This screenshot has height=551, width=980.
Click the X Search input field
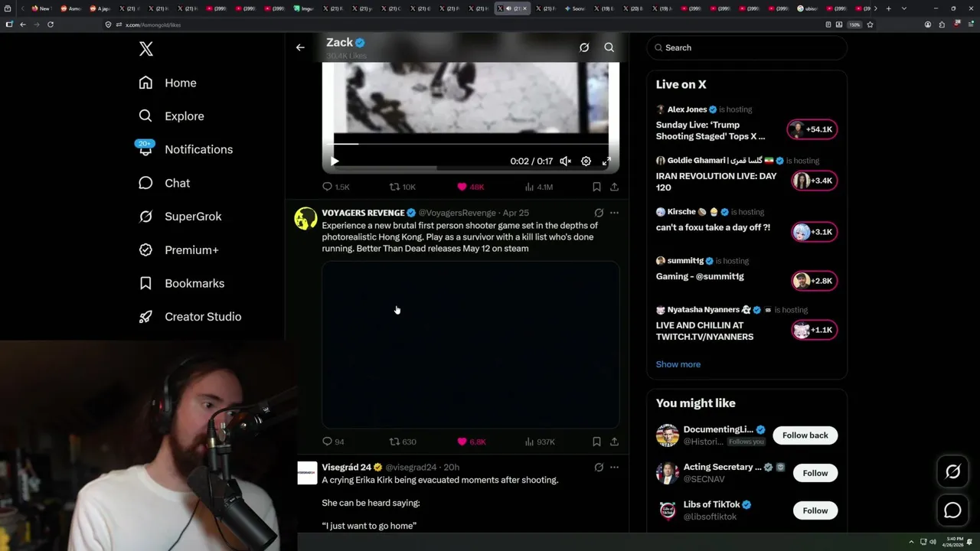(746, 47)
